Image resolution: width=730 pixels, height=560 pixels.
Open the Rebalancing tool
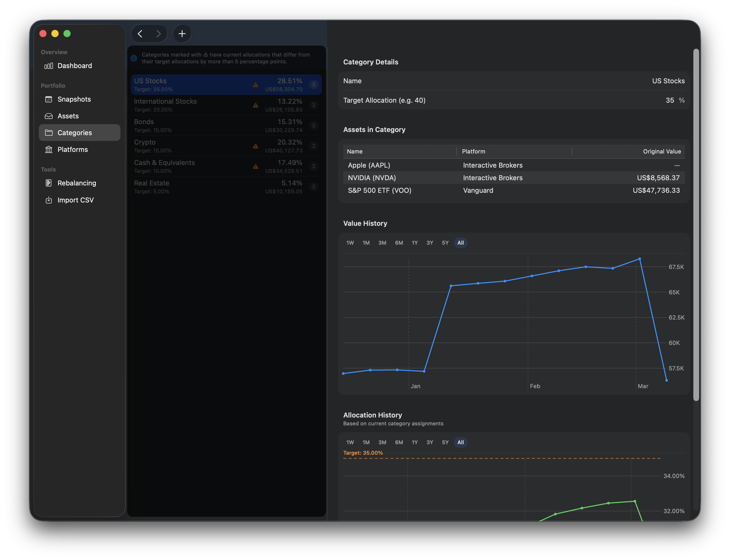(77, 183)
